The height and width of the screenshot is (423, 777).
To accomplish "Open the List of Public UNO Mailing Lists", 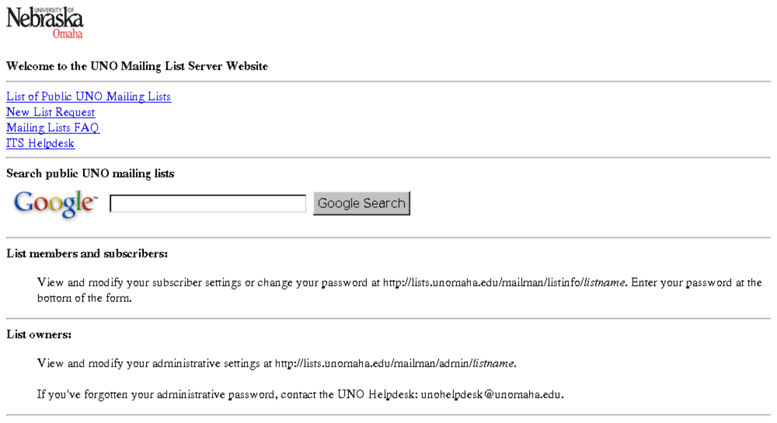I will pyautogui.click(x=89, y=97).
